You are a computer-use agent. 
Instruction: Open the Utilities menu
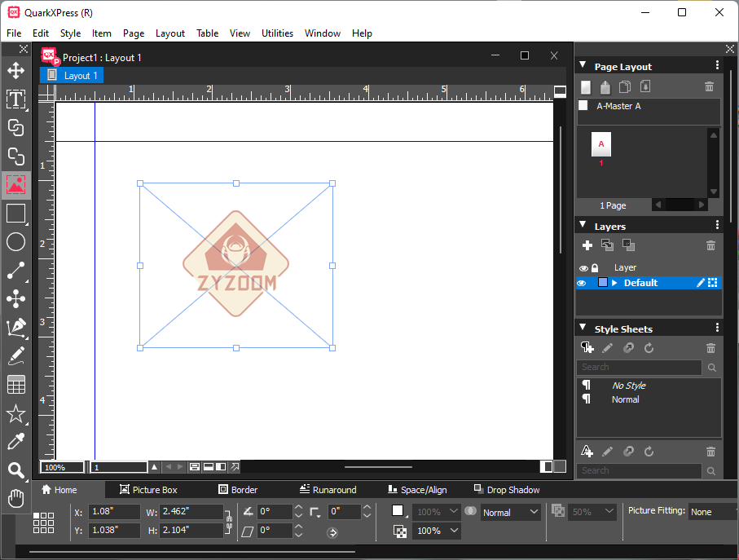277,33
